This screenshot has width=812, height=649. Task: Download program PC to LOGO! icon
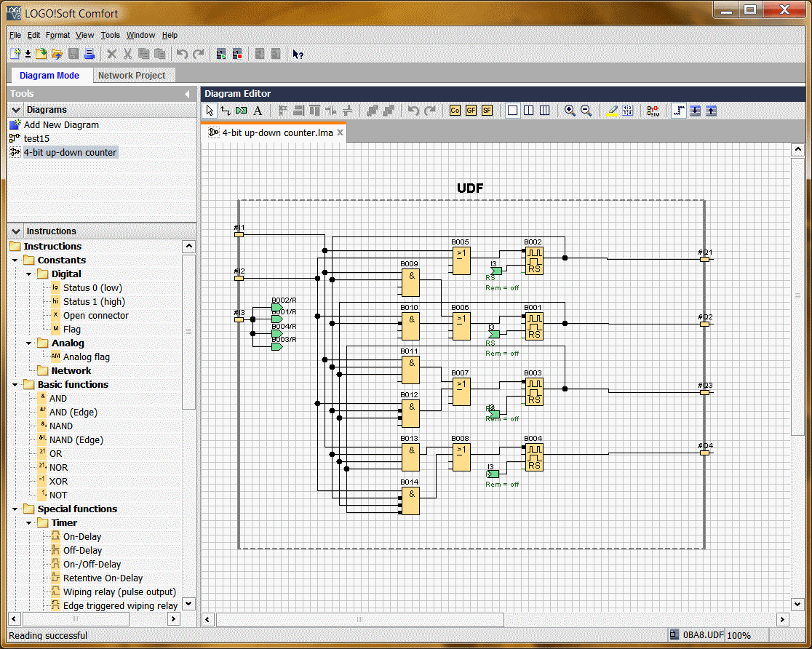click(695, 111)
